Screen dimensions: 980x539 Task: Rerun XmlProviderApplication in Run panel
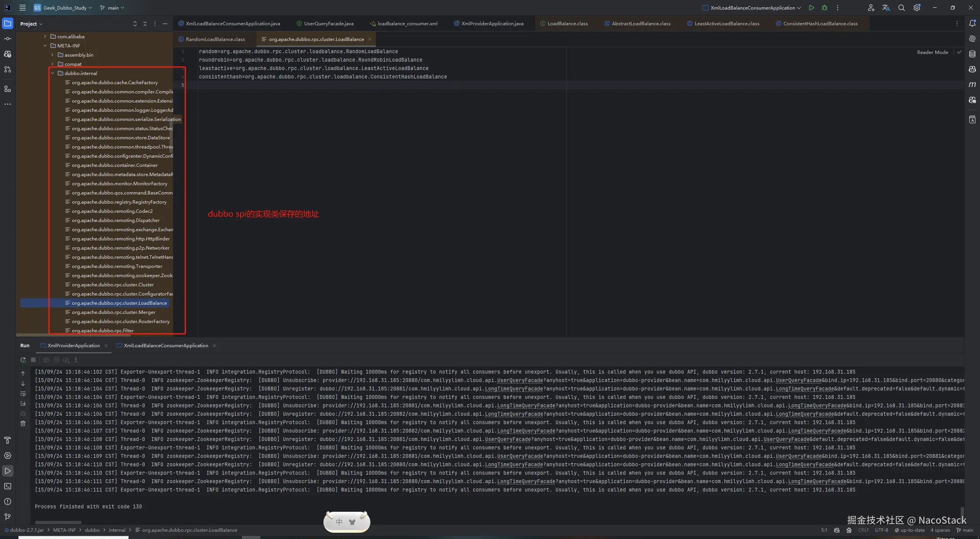(x=23, y=360)
